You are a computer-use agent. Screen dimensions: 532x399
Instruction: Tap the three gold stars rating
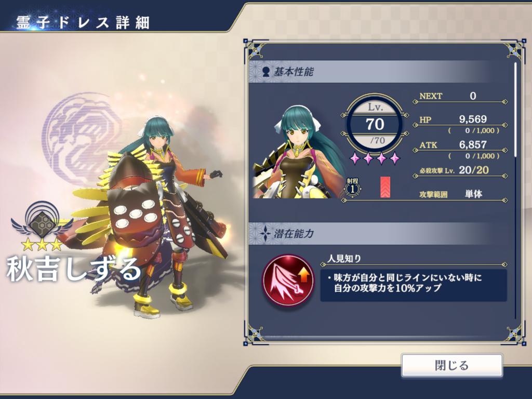tap(42, 244)
